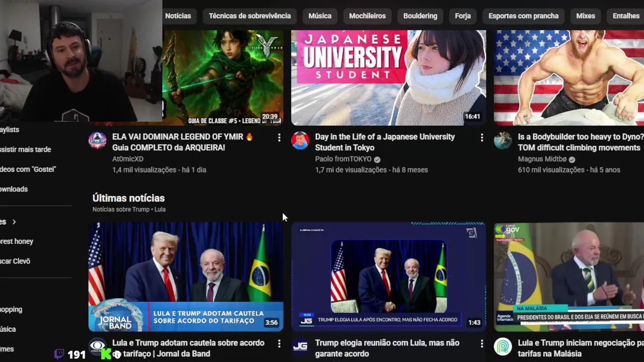Click the 1:43 duration badge

coord(474,322)
